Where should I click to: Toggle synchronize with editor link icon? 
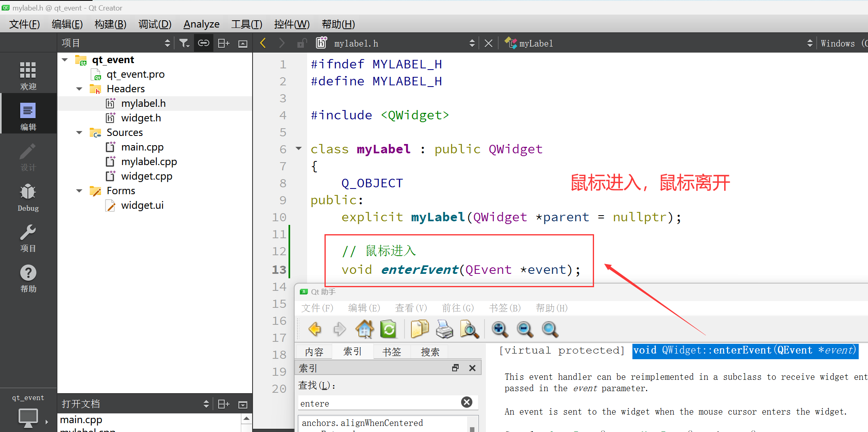204,43
